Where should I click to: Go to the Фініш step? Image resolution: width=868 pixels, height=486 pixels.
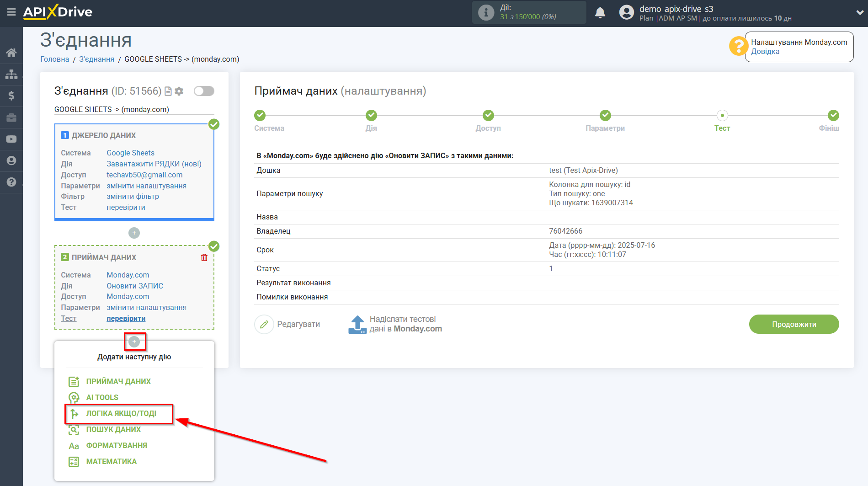click(x=833, y=115)
